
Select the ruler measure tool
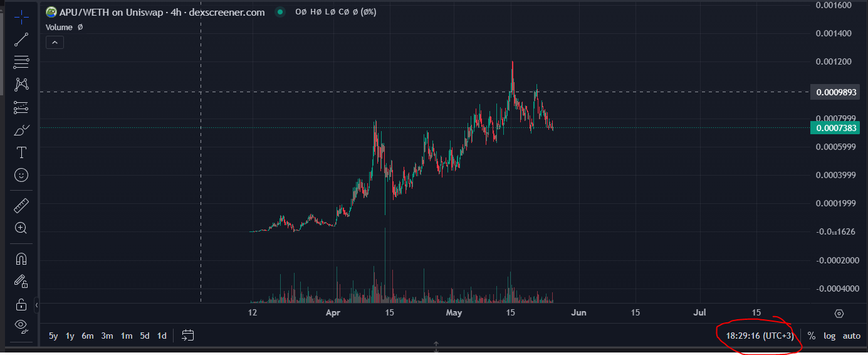(21, 205)
